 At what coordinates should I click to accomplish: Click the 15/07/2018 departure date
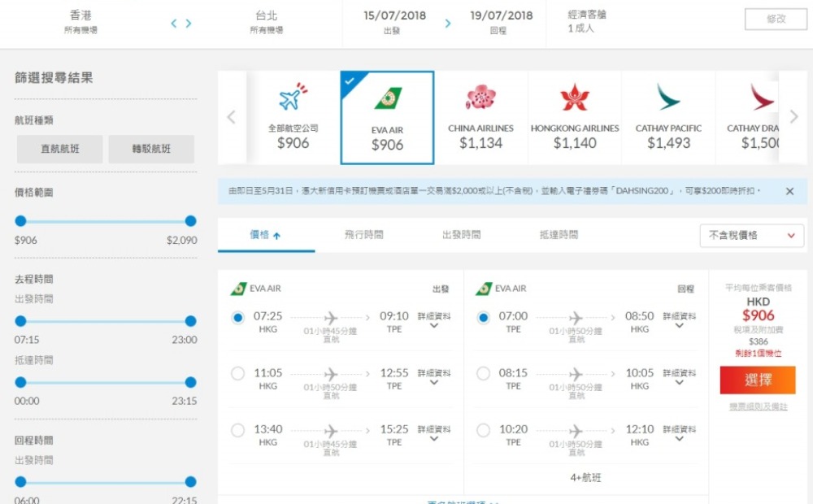394,22
